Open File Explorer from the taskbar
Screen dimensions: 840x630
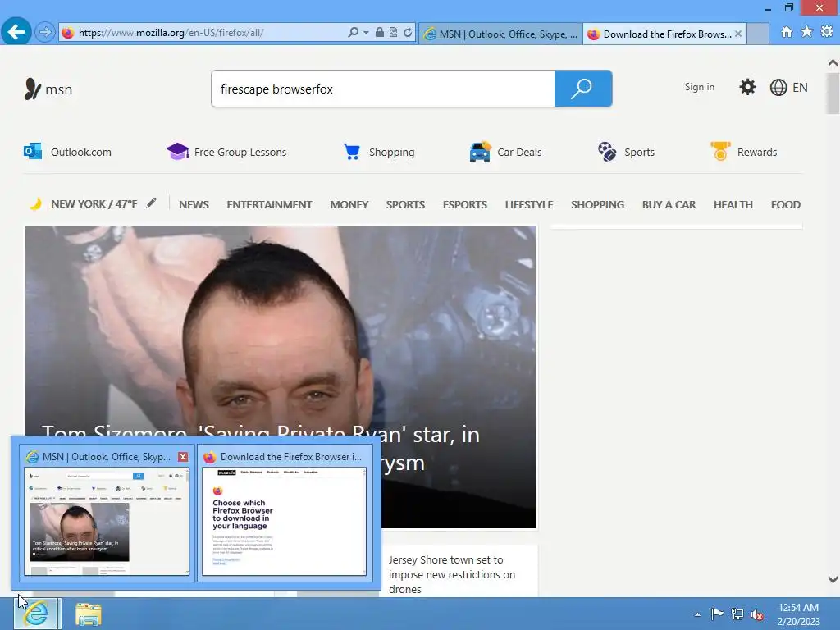click(89, 614)
